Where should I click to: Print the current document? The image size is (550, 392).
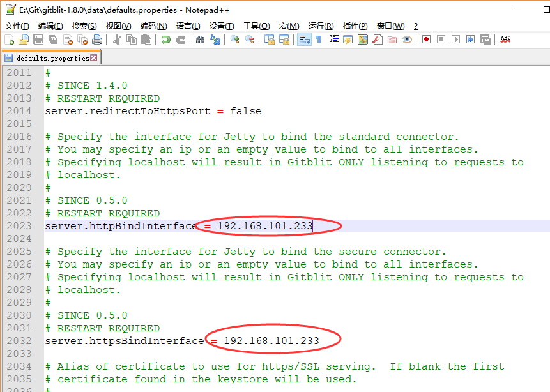click(x=97, y=40)
